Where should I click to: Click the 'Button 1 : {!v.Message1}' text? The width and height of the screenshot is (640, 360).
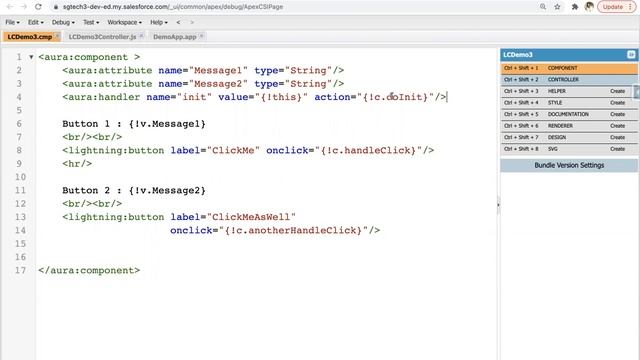coord(134,124)
